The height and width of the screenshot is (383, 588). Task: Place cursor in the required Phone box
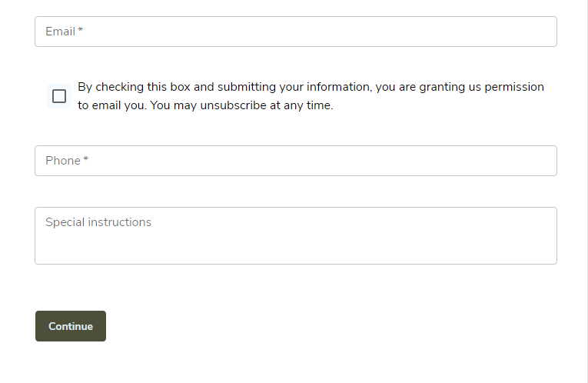click(295, 161)
